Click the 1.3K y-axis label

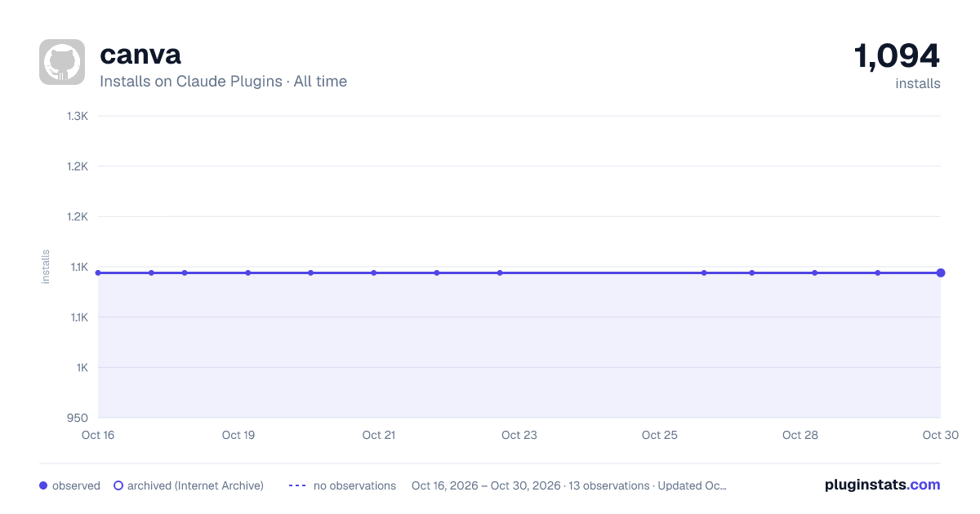[x=78, y=116]
